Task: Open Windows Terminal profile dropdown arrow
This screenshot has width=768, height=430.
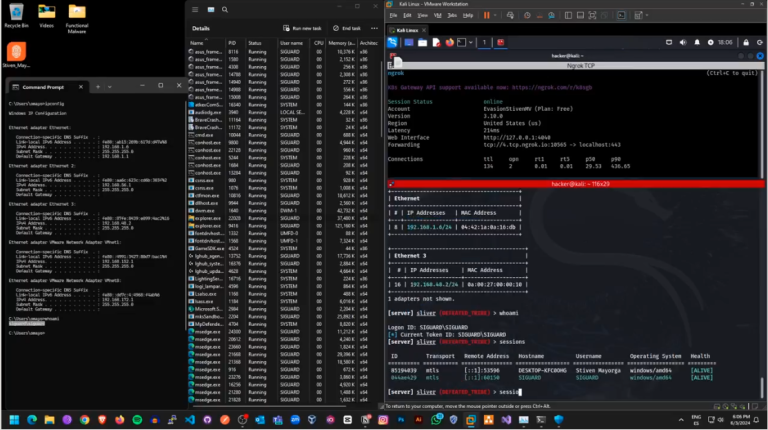Action: 110,87
